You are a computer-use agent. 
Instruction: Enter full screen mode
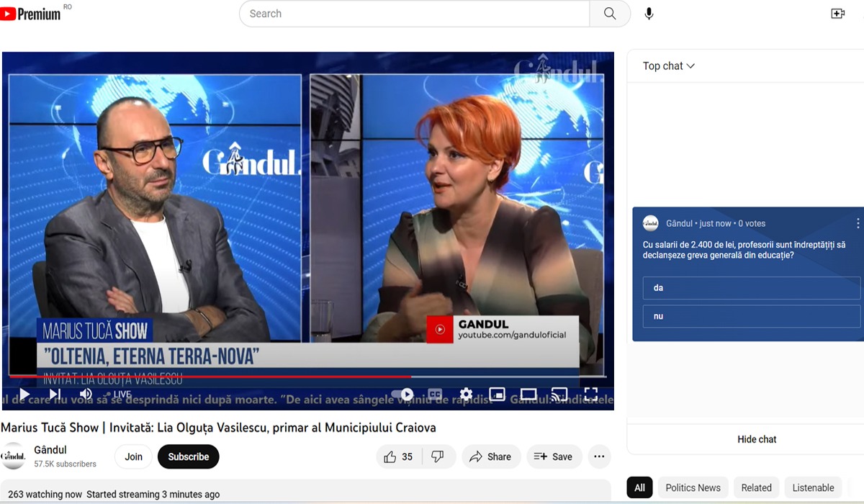tap(591, 394)
